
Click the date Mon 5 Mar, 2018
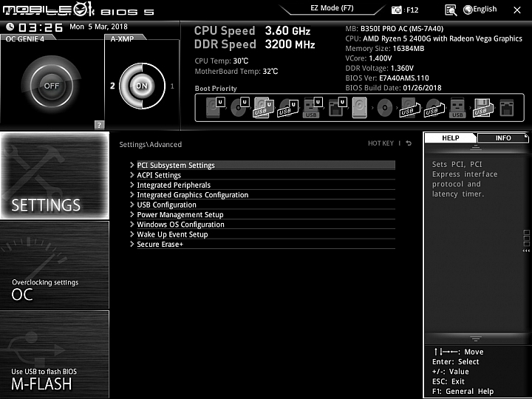[x=98, y=27]
